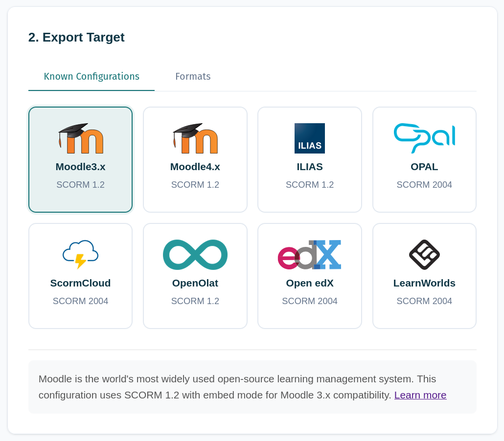Select the ScormCloud SCORM 2004 card
Screen dimensions: 504x441
[80, 275]
